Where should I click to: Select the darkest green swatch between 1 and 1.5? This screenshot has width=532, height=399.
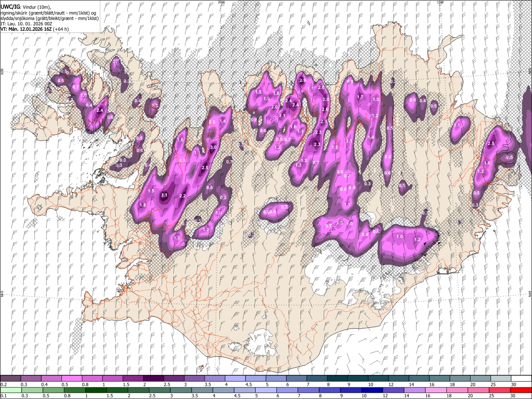pyautogui.click(x=96, y=390)
